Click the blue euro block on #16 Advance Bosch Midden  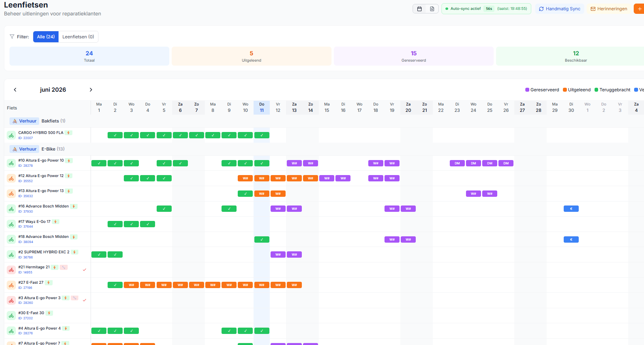[571, 209]
